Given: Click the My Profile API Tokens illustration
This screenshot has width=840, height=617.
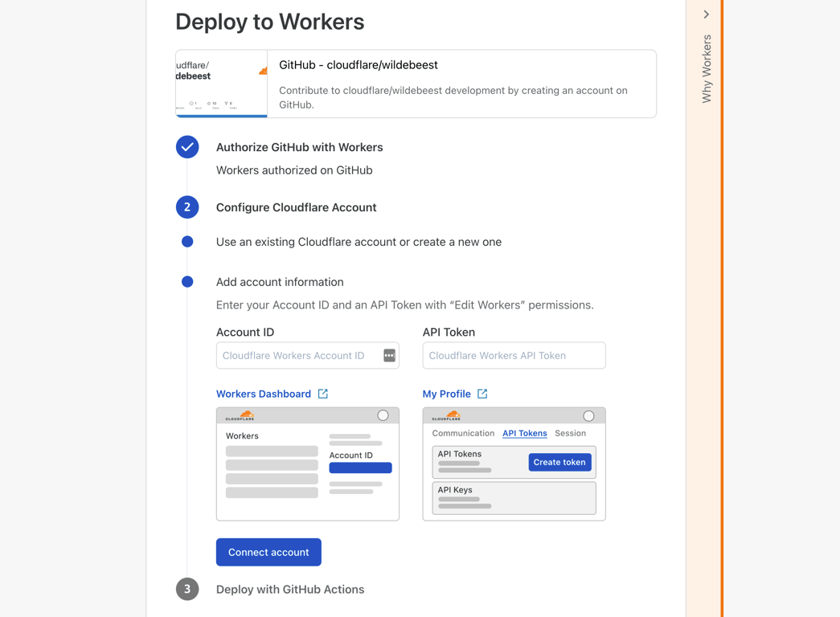Looking at the screenshot, I should [x=514, y=464].
